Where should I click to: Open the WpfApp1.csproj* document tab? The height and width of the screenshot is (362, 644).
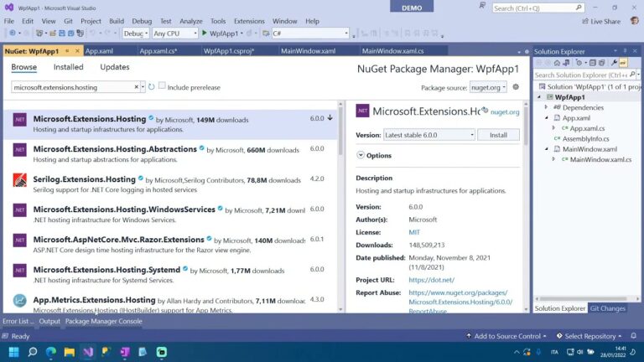pyautogui.click(x=229, y=51)
